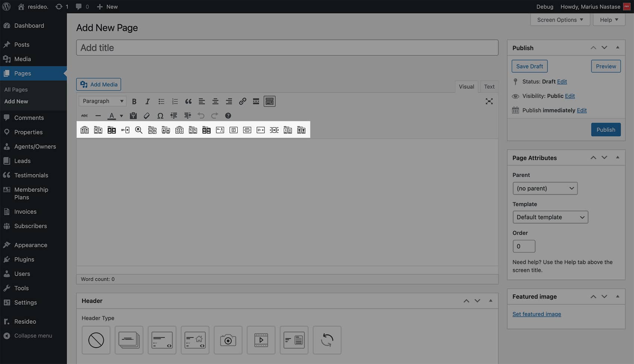Insert a special character using omega icon
634x364 pixels.
click(x=160, y=116)
